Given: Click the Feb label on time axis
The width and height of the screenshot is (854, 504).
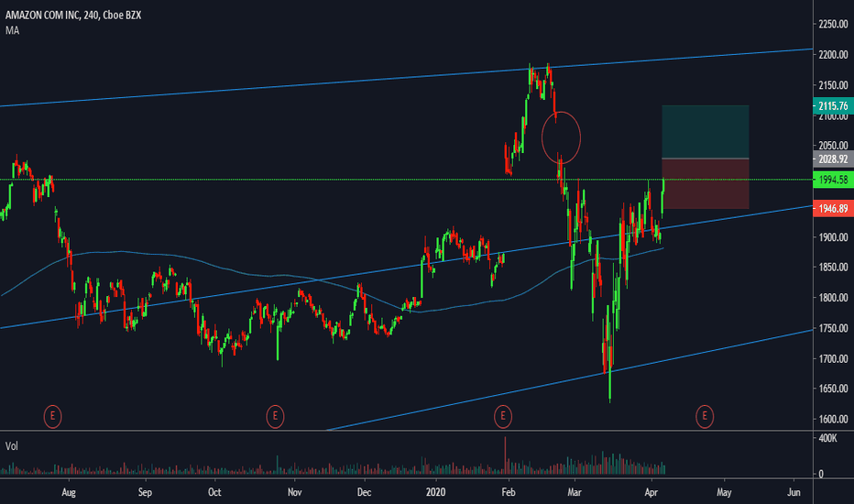Looking at the screenshot, I should tap(509, 493).
